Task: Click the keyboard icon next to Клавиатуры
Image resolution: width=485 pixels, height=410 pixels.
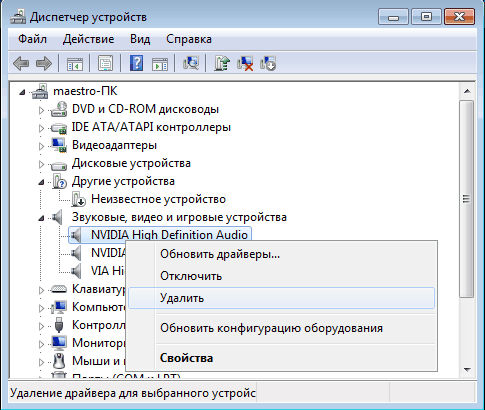Action: coord(59,289)
